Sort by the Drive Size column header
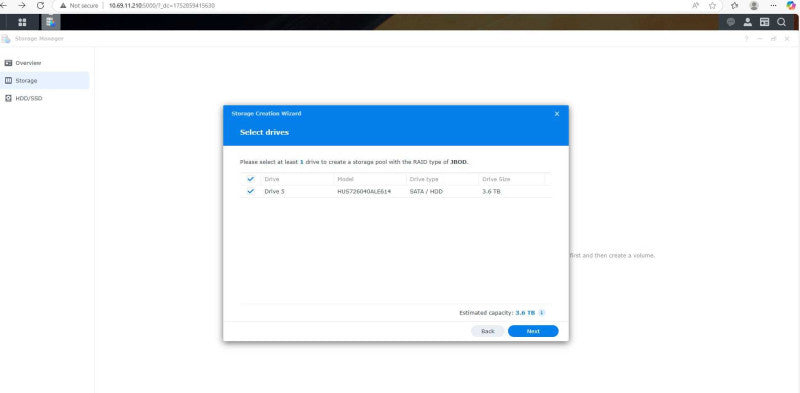 point(496,179)
